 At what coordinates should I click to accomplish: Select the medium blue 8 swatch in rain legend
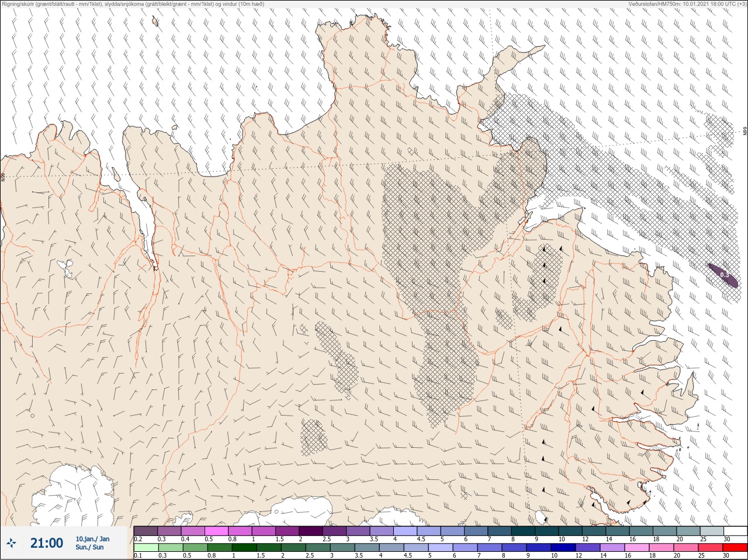[514, 548]
